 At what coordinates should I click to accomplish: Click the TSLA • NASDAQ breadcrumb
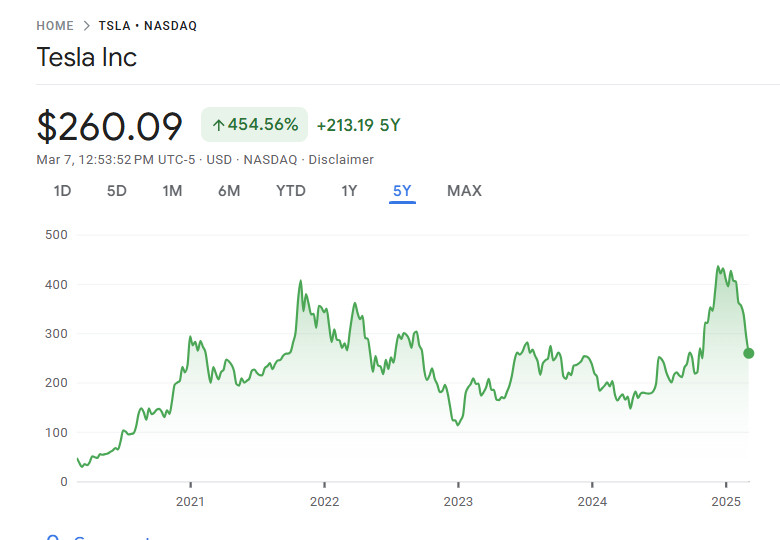click(x=148, y=26)
